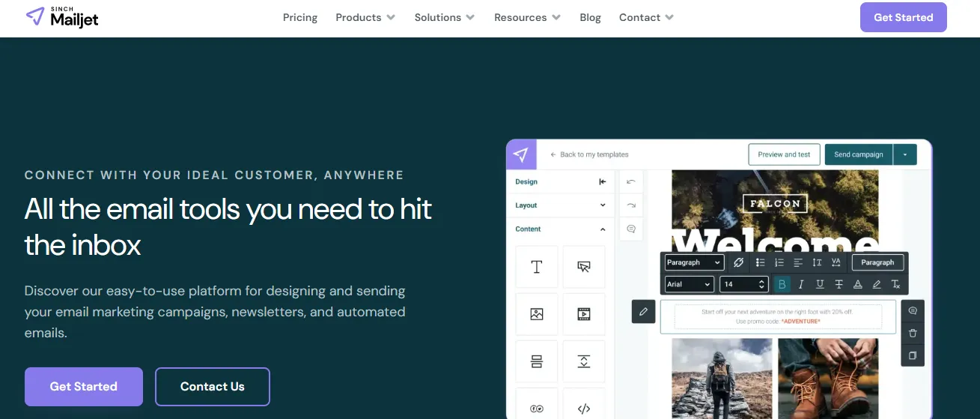980x419 pixels.
Task: Select the Divider content block
Action: 537,361
